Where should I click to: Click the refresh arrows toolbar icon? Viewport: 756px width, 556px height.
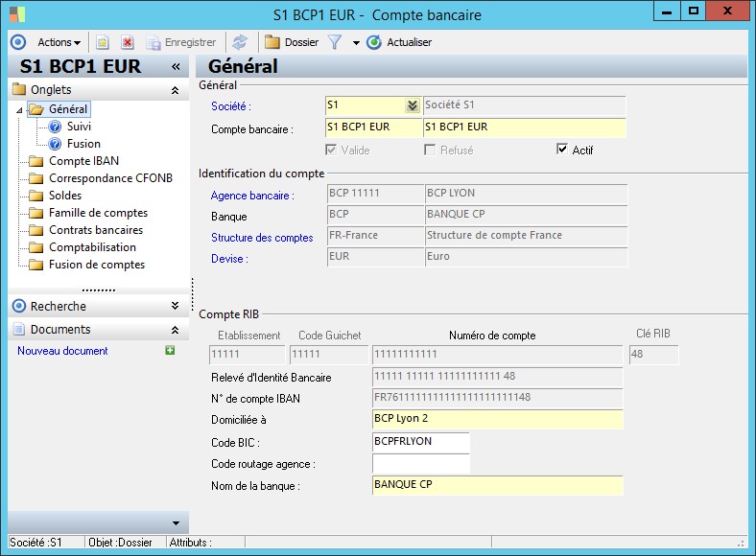[240, 42]
